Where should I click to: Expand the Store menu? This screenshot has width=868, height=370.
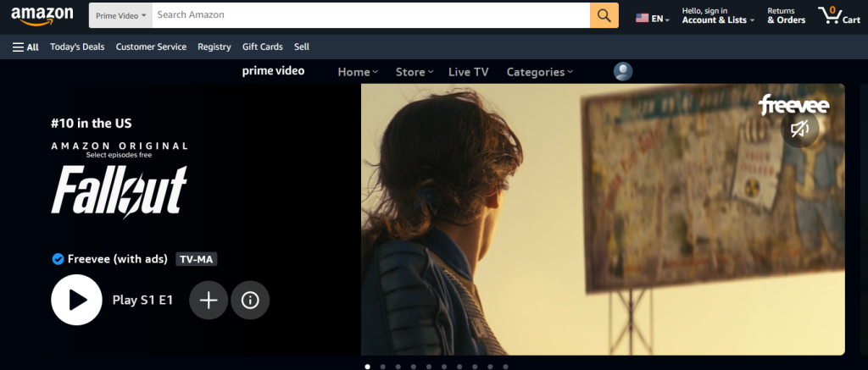(415, 72)
